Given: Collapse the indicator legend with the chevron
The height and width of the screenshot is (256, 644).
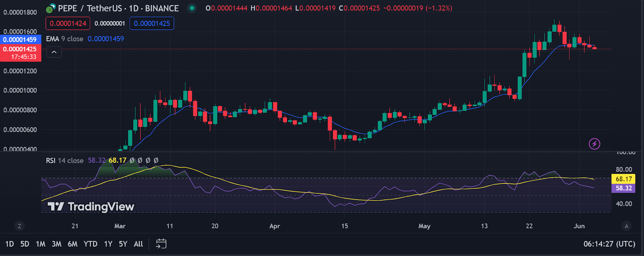Looking at the screenshot, I should click(x=54, y=52).
